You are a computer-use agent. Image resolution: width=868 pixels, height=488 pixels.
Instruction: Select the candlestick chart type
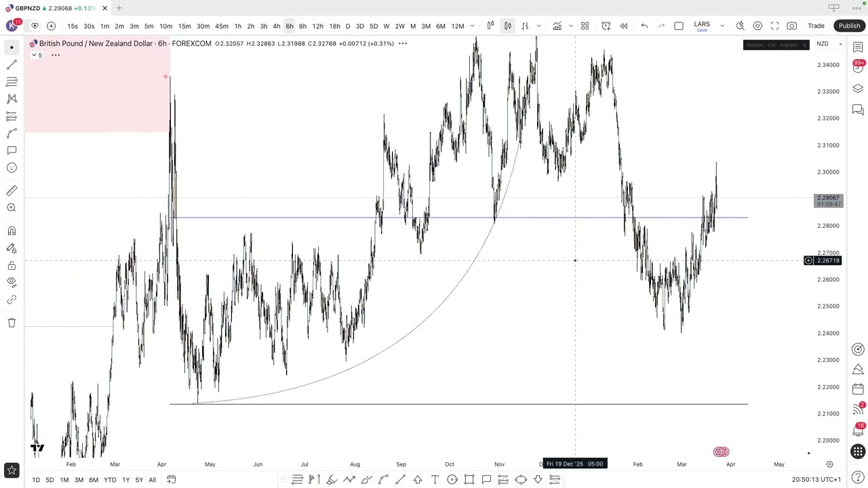[490, 26]
